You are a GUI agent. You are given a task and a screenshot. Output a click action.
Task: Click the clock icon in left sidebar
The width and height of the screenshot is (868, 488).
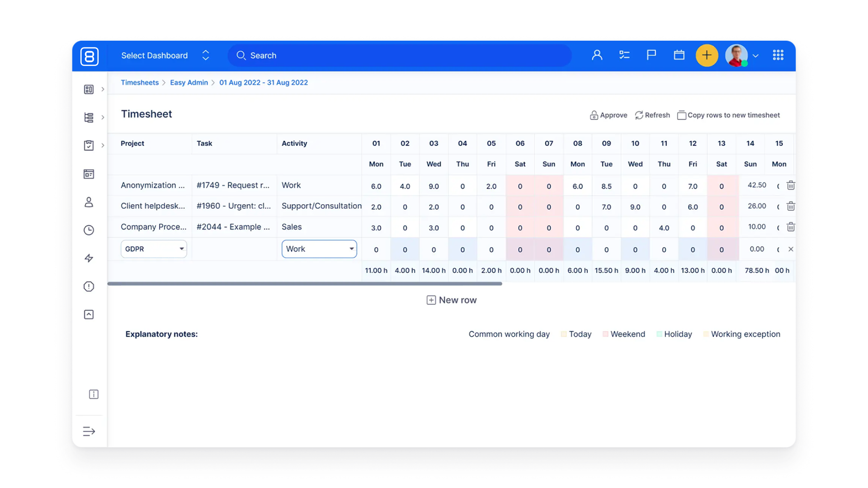89,230
